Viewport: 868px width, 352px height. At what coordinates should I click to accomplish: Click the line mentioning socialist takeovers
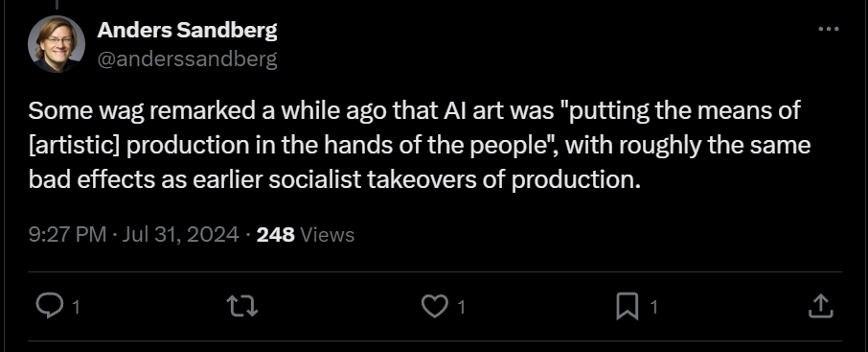click(334, 180)
